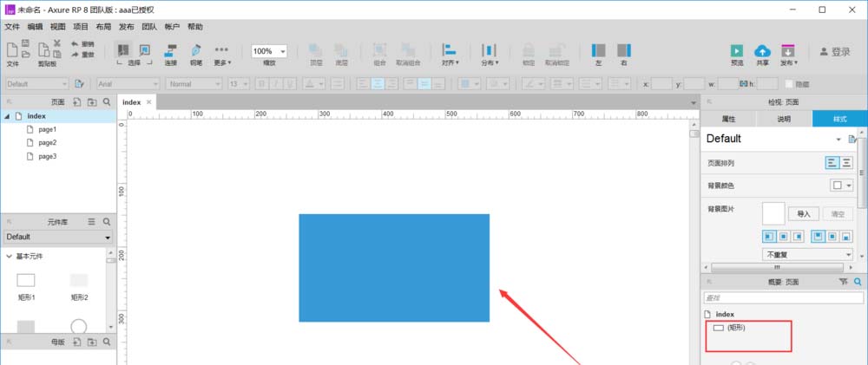Select the contained selection mode tool

(145, 50)
